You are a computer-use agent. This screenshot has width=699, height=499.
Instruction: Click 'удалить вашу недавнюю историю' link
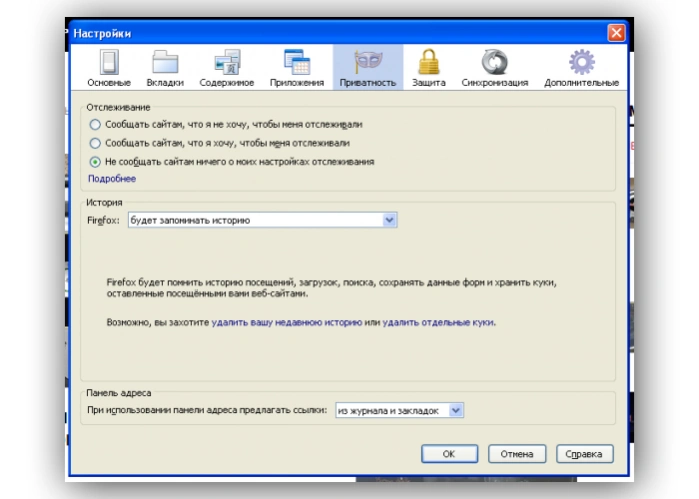(287, 322)
